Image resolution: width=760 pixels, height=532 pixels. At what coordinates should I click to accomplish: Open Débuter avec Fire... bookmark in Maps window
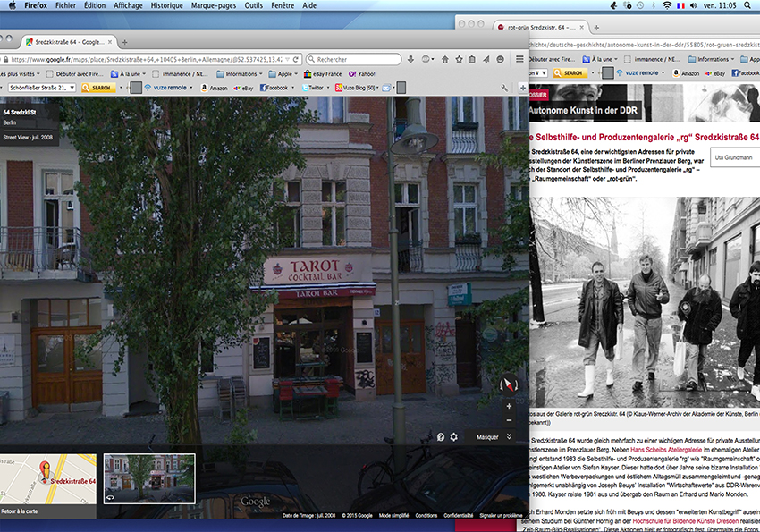coord(74,74)
